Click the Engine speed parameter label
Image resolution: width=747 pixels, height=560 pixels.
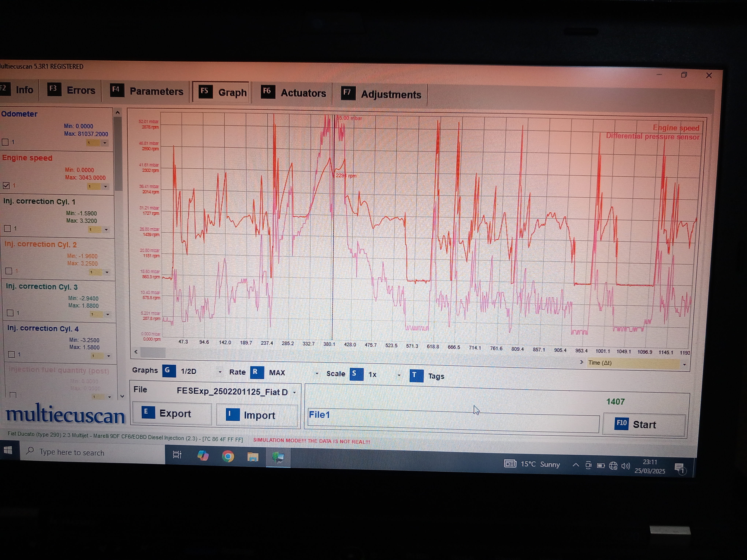[27, 158]
